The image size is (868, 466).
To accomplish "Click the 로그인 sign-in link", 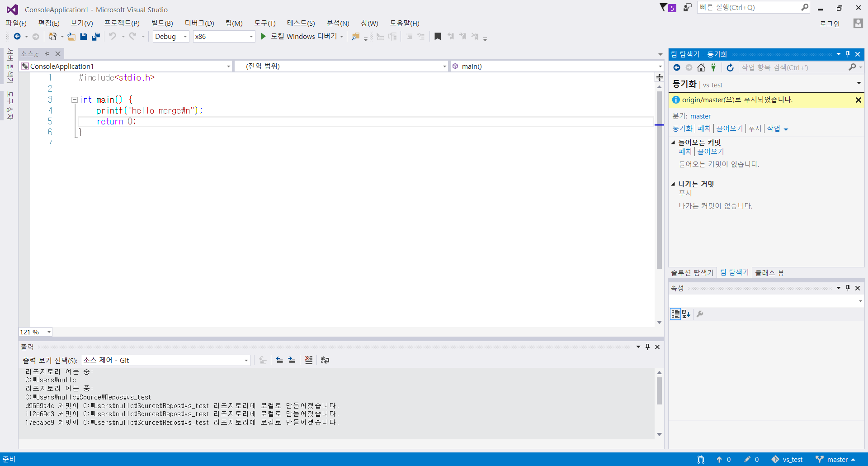I will (830, 24).
